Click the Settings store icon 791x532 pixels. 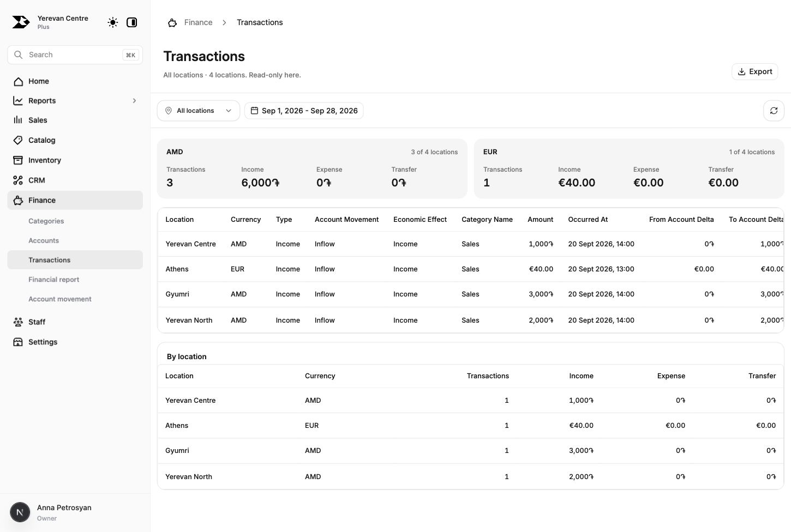click(x=18, y=342)
